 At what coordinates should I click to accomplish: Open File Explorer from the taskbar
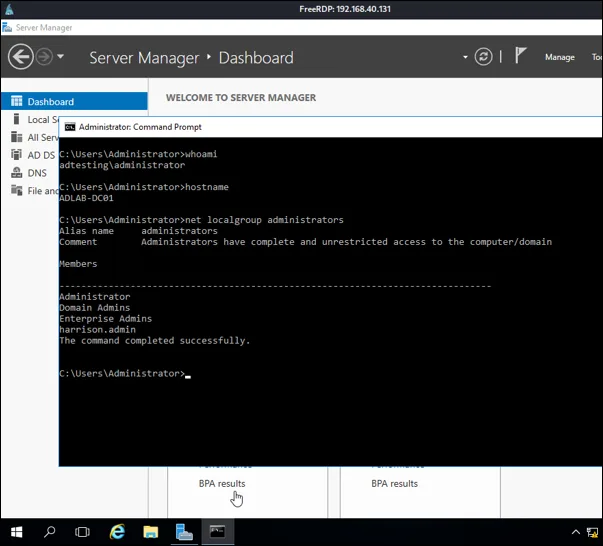coord(150,532)
